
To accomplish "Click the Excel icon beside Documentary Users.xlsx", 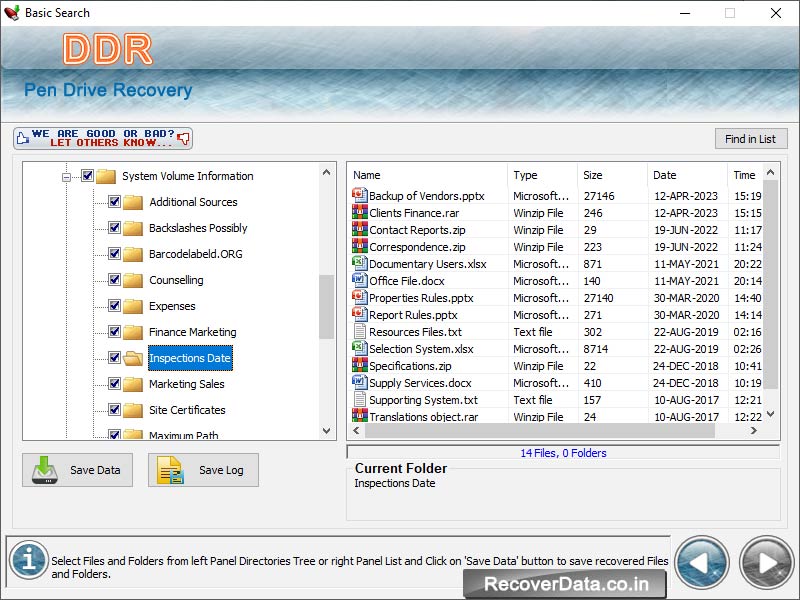I will click(359, 264).
